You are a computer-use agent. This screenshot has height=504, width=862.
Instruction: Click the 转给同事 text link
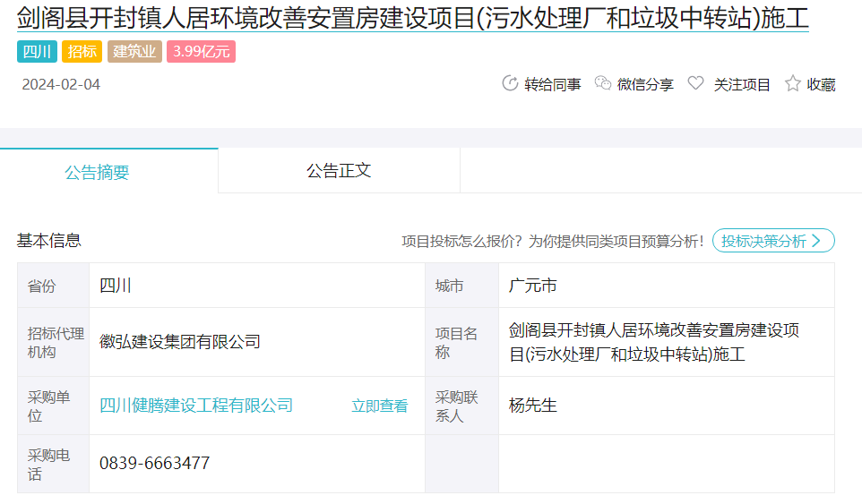(x=553, y=84)
